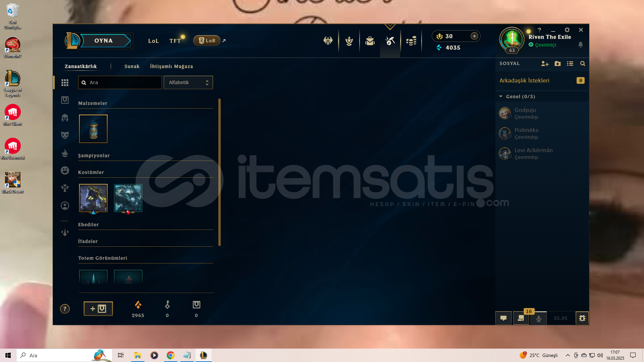Viewport: 644px width, 362px height.
Task: Click the Şampiyonlar section header
Action: [94, 156]
